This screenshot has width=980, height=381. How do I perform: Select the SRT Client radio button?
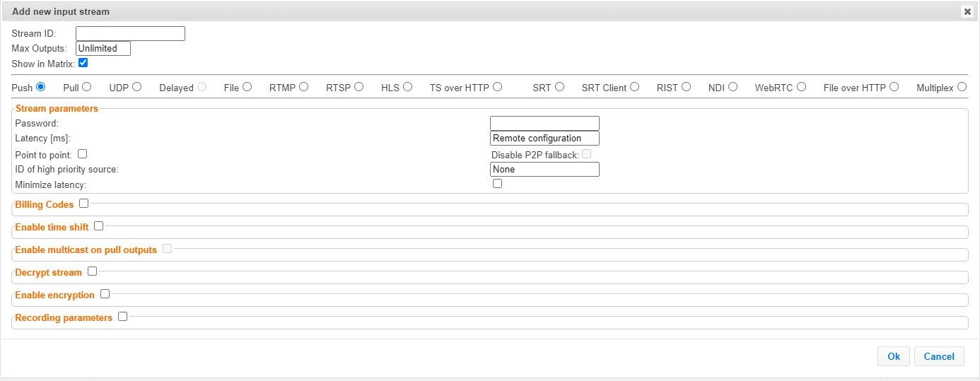[x=634, y=87]
